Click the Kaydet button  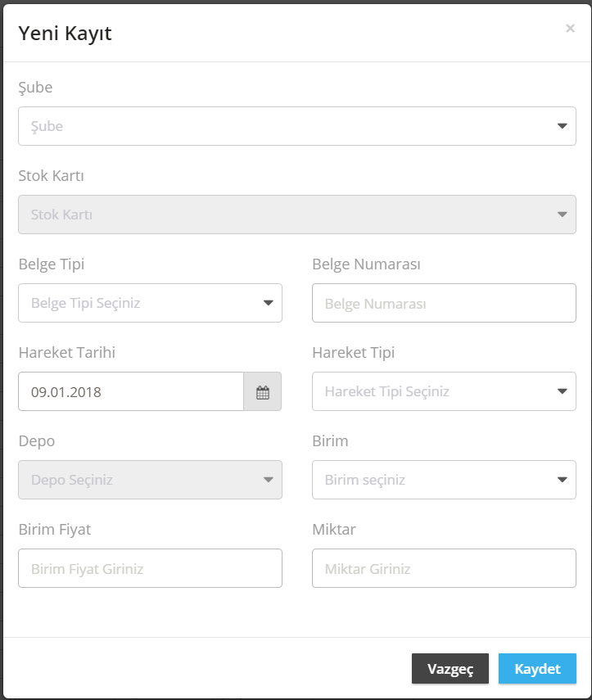click(x=537, y=669)
